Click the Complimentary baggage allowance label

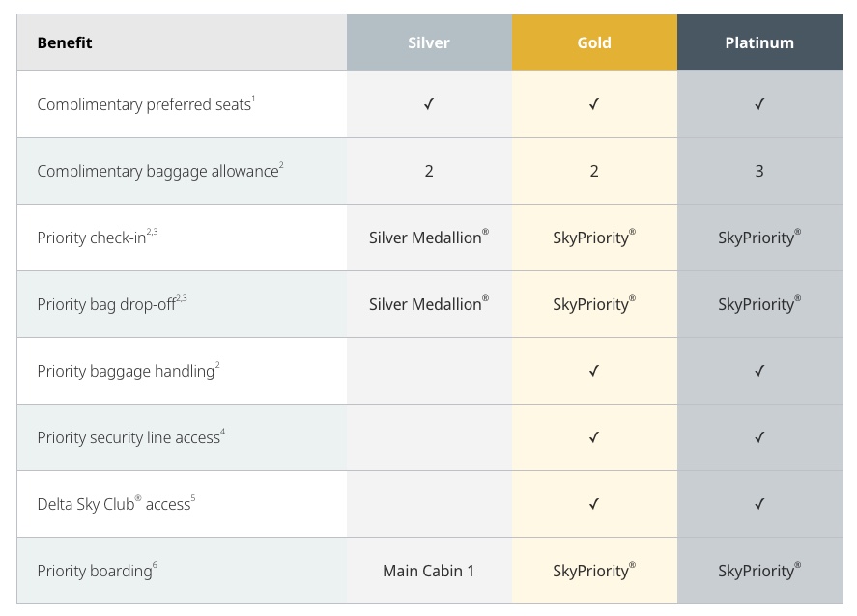click(x=159, y=171)
